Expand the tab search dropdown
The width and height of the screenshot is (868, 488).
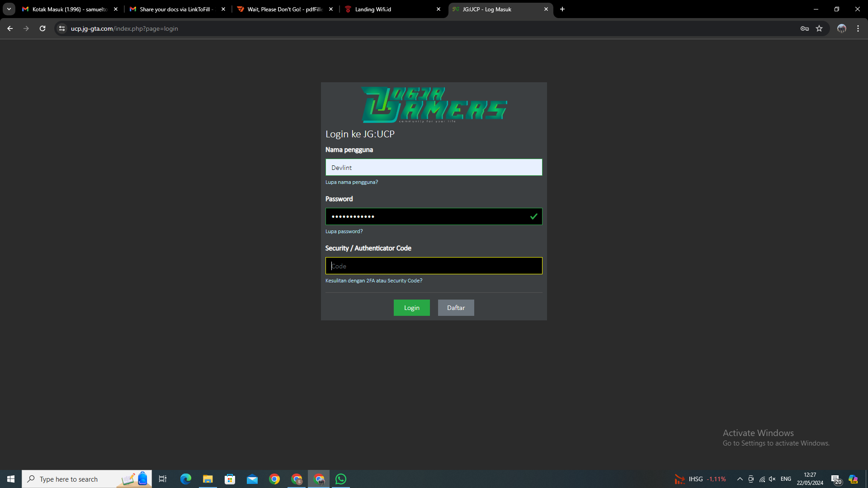(9, 9)
